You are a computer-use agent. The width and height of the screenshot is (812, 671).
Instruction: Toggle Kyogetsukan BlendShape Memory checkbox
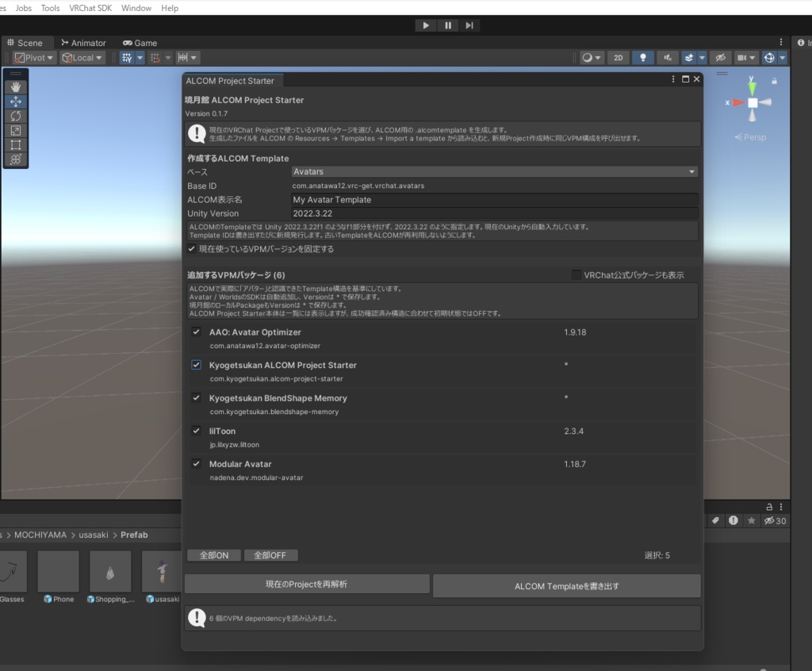coord(197,398)
